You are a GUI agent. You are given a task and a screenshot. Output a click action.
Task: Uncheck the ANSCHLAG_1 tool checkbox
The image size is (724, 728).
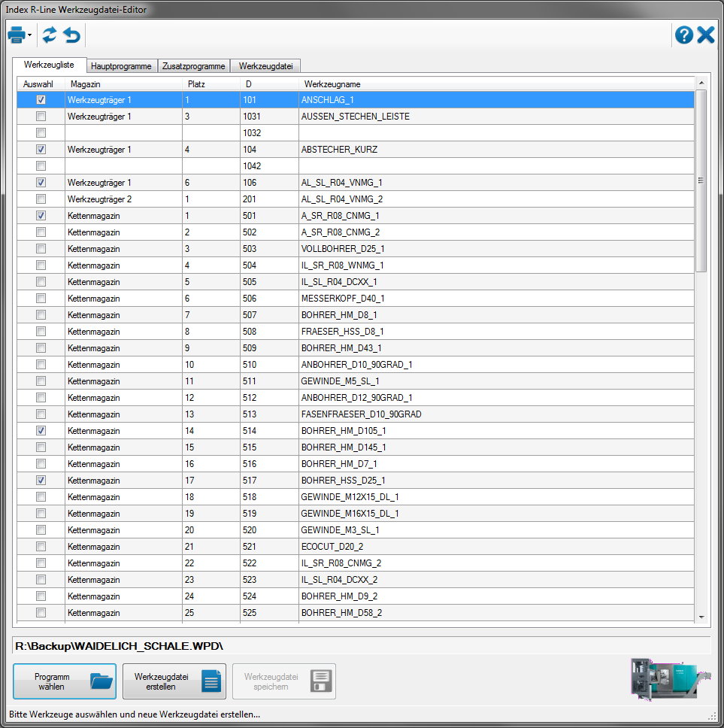(41, 99)
